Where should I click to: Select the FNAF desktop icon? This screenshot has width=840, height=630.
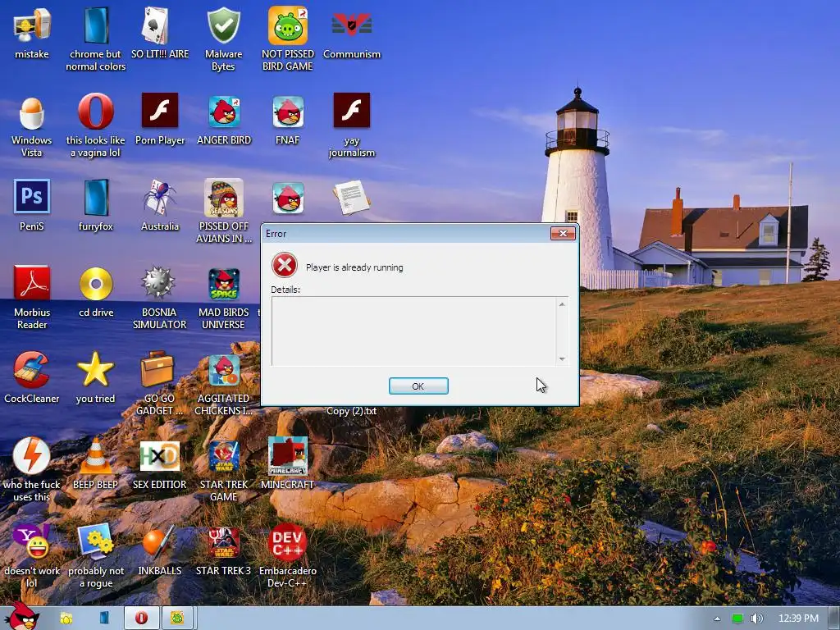coord(288,112)
